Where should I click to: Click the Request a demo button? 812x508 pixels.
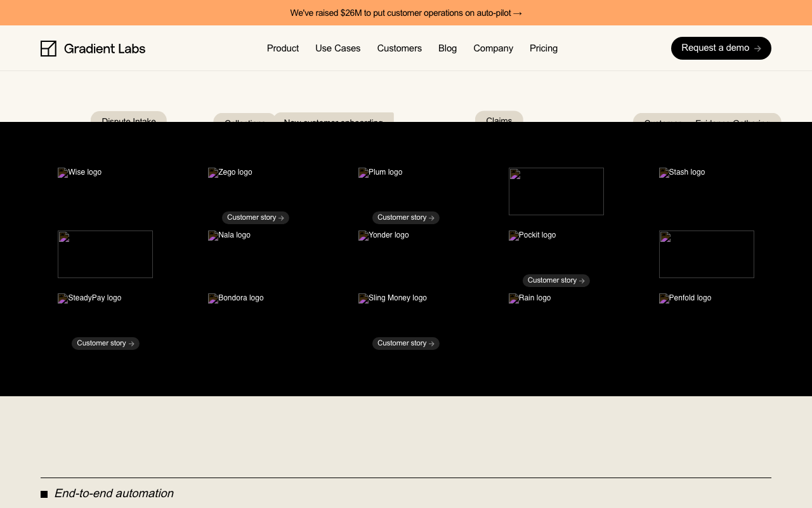click(x=721, y=48)
